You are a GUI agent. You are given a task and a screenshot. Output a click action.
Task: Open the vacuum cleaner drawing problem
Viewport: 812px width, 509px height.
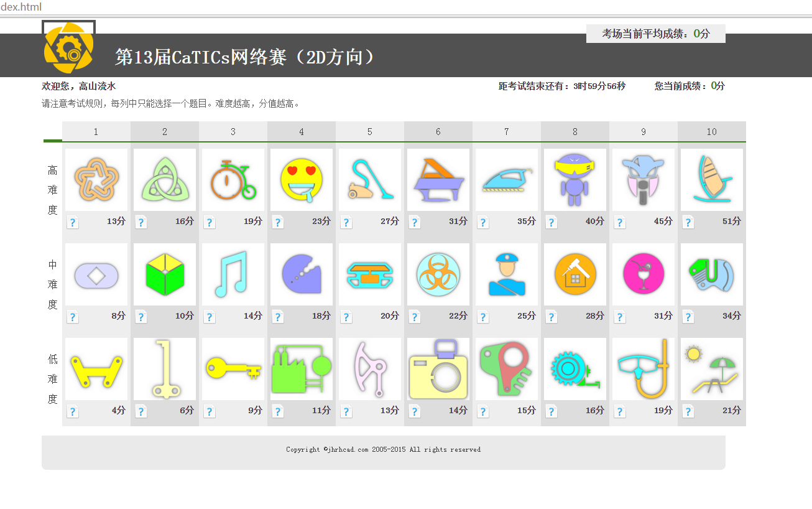(x=370, y=179)
